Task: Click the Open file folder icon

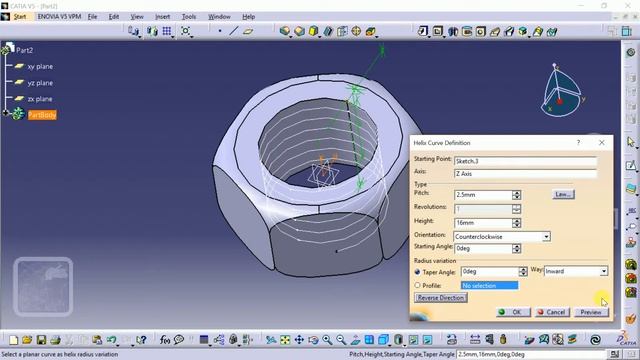Action: point(27,340)
